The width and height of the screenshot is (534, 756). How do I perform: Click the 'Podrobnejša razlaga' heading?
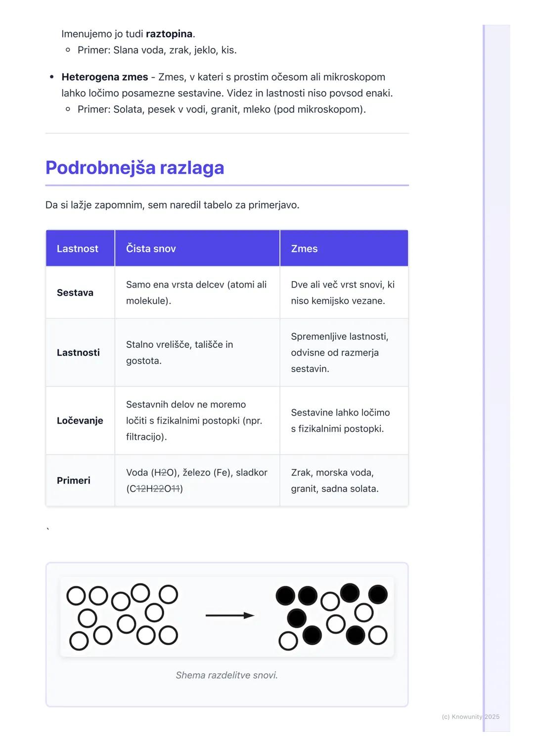click(x=134, y=168)
